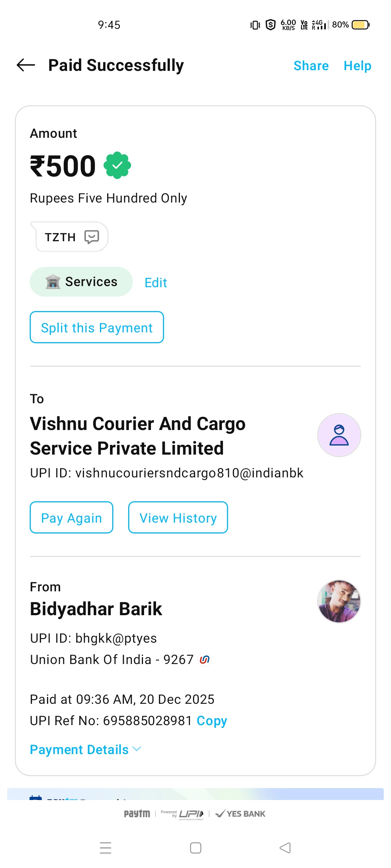Tap Bidyadhar Barik's profile photo
391x868 pixels.
click(339, 601)
